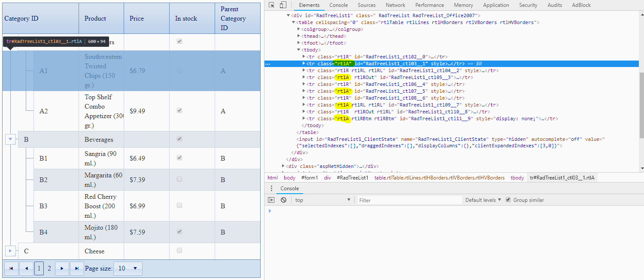The height and width of the screenshot is (280, 644).
Task: Expand the C category row
Action: (11, 251)
